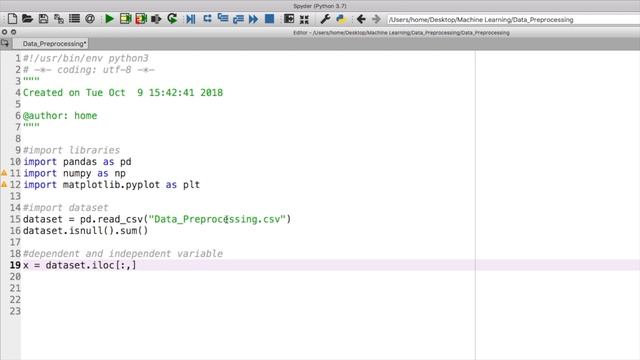Click on "@author: home" line

tap(60, 116)
